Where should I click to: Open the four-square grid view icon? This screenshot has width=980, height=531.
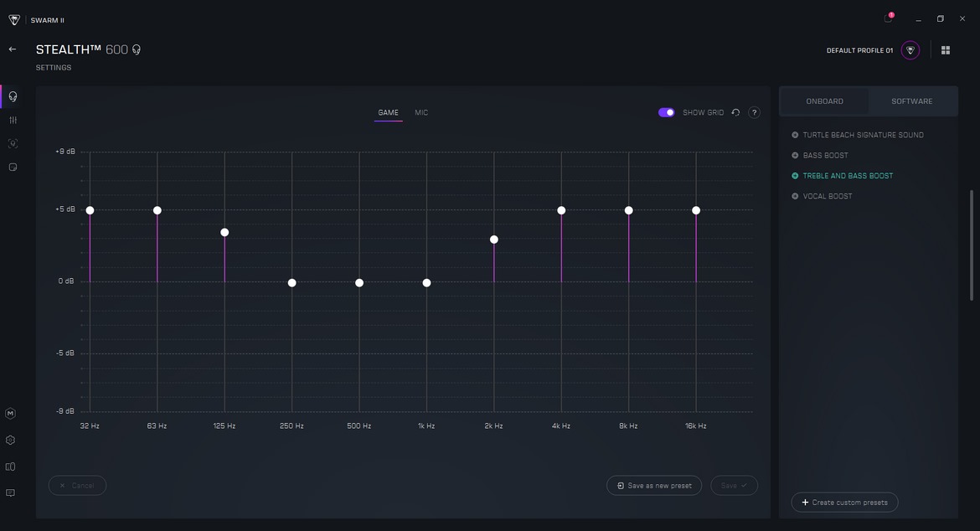coord(946,50)
